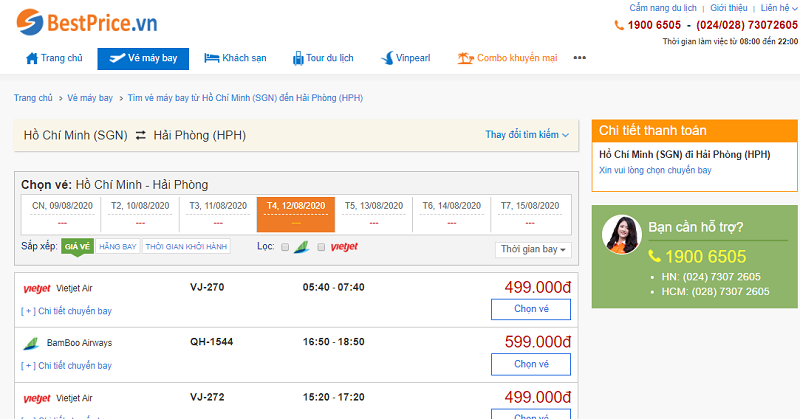Click HN: (024) 7307 2605

click(711, 277)
